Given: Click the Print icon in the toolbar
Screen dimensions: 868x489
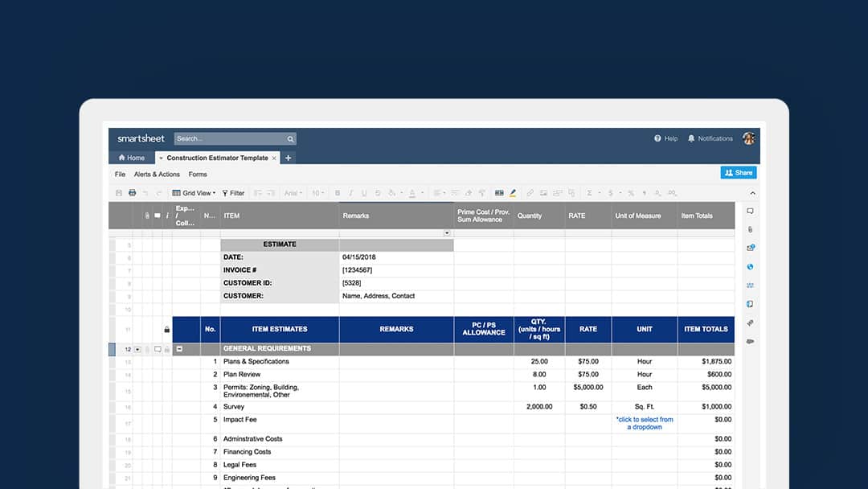Looking at the screenshot, I should point(132,193).
